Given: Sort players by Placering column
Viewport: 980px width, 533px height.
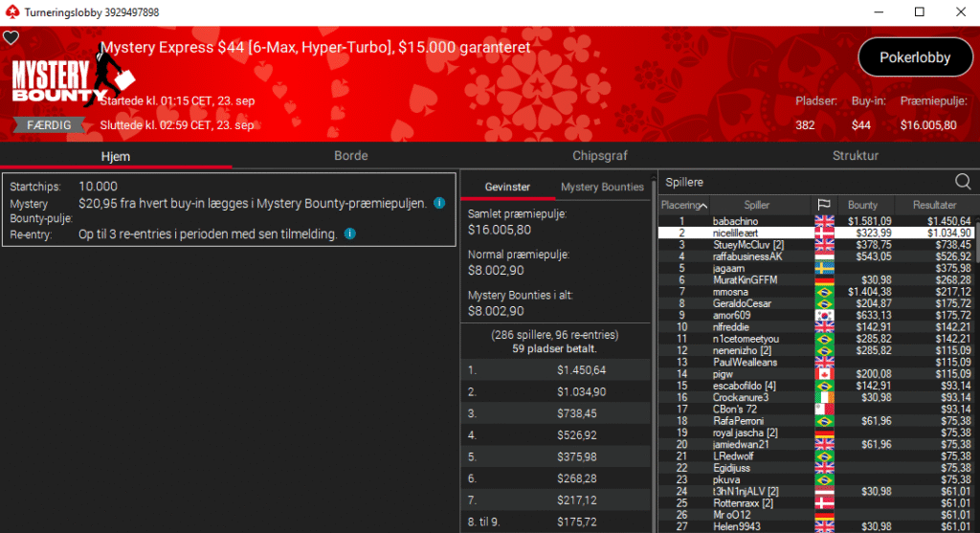Looking at the screenshot, I should click(x=683, y=205).
